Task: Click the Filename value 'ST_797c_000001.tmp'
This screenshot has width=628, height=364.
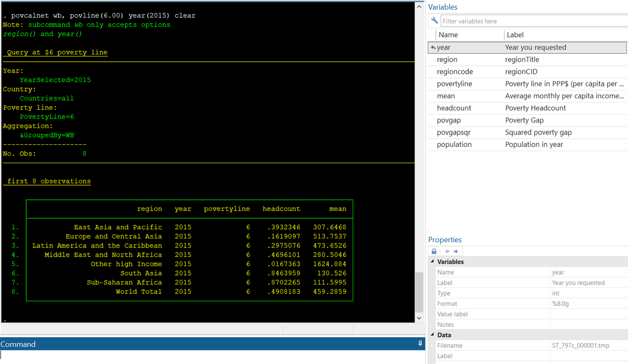Action: (x=580, y=346)
